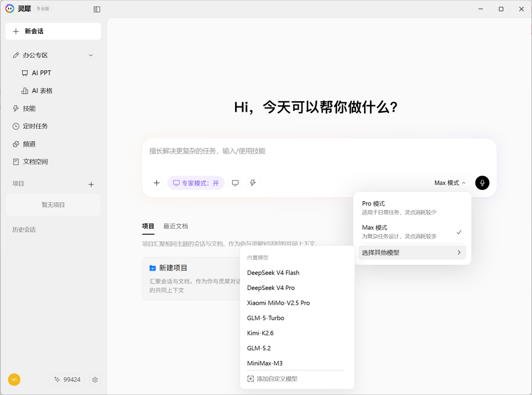Viewport: 532px width, 395px height.
Task: Choose DeepSeek V4 Flash model
Action: [x=297, y=273]
